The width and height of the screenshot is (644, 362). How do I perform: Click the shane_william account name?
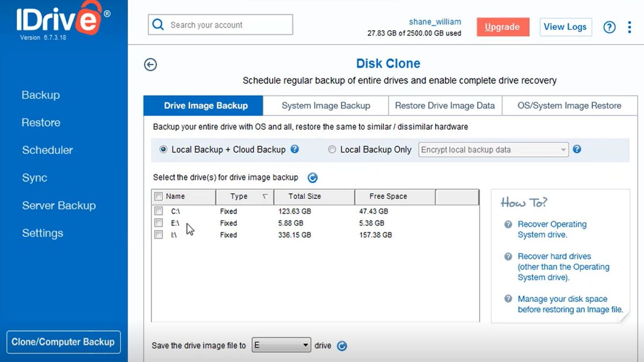435,22
